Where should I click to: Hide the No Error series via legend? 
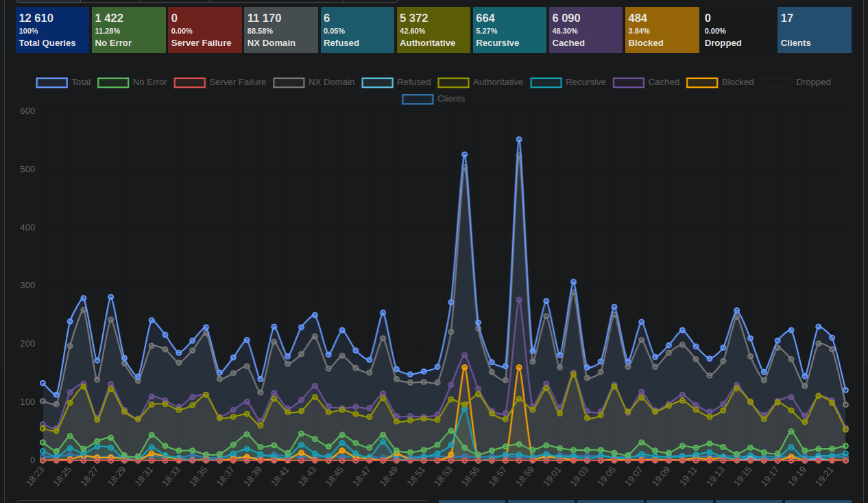click(132, 82)
